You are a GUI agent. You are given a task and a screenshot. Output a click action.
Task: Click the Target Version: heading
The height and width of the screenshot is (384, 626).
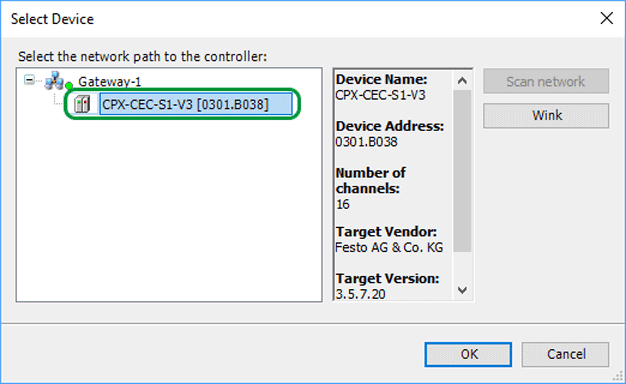point(387,279)
